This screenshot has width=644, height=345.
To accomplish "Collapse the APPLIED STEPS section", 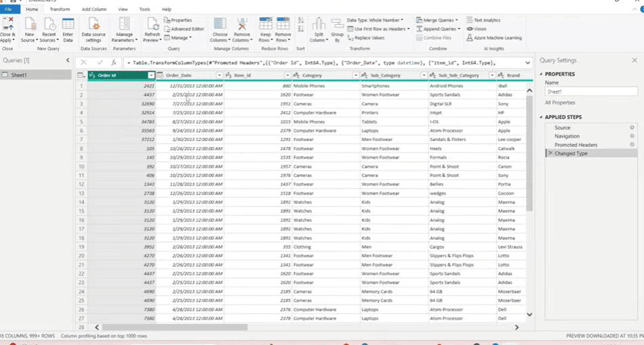I will [542, 117].
